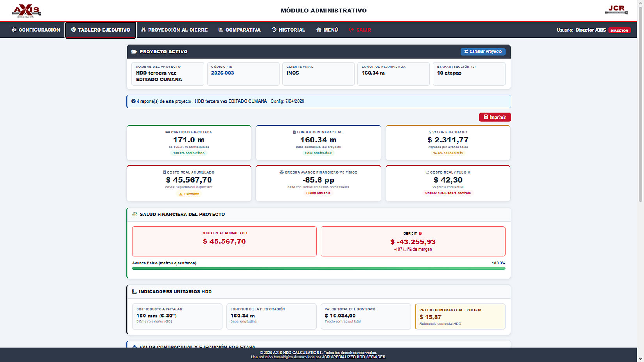
Task: Click project code 2026-003 link
Action: pos(222,73)
